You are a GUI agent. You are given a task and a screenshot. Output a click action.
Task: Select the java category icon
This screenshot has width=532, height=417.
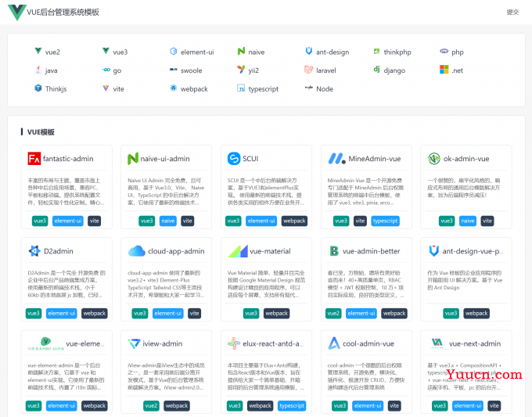[x=38, y=70]
